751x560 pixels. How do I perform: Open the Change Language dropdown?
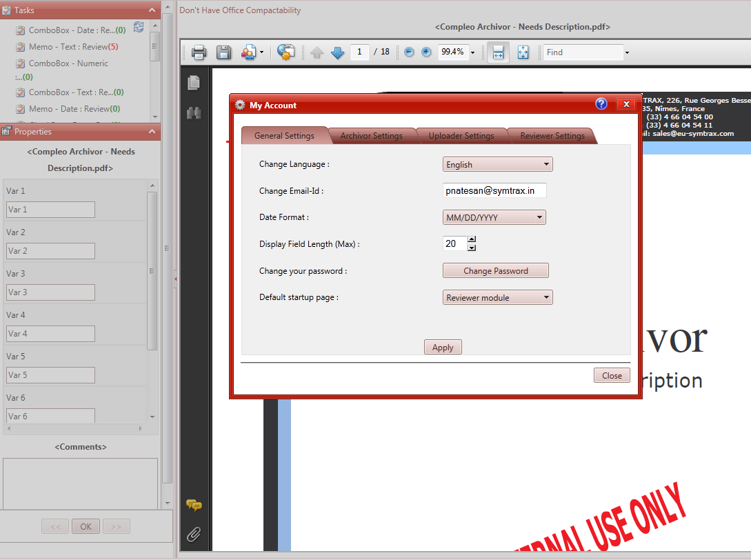tap(498, 164)
